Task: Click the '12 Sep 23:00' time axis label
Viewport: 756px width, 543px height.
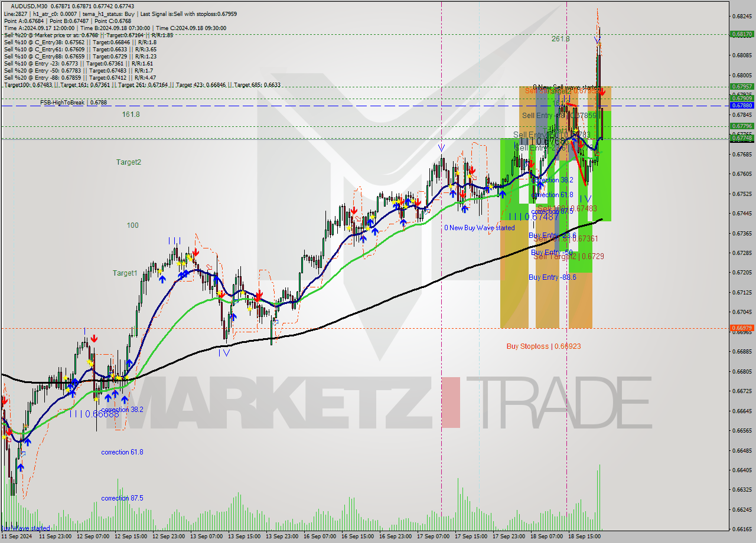Action: (x=169, y=537)
